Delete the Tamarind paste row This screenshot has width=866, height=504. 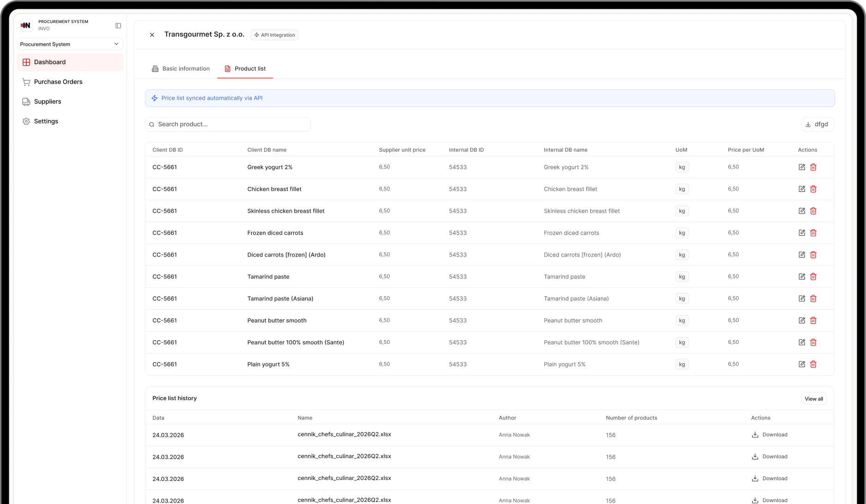813,276
